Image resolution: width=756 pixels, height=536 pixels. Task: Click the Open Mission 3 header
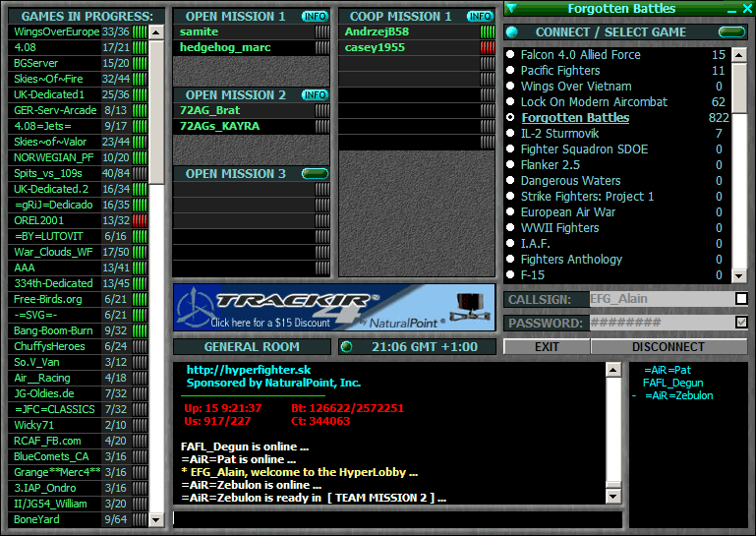(x=235, y=174)
